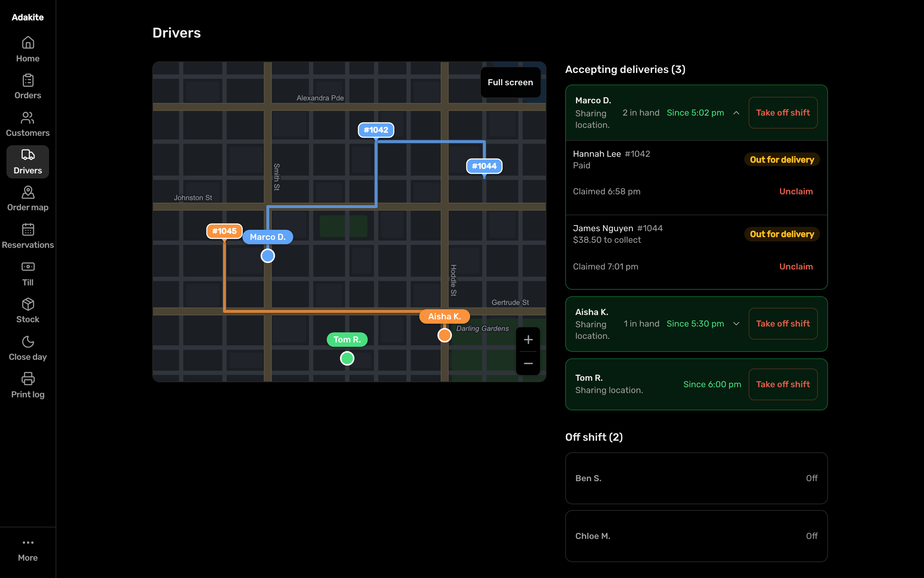924x578 pixels.
Task: Click Hannah Lee's Out for delivery badge
Action: pos(781,160)
